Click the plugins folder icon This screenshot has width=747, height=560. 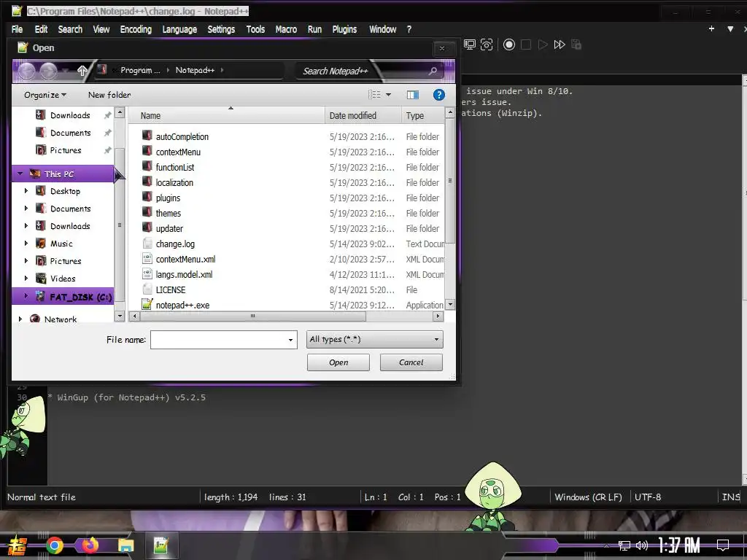(x=147, y=197)
